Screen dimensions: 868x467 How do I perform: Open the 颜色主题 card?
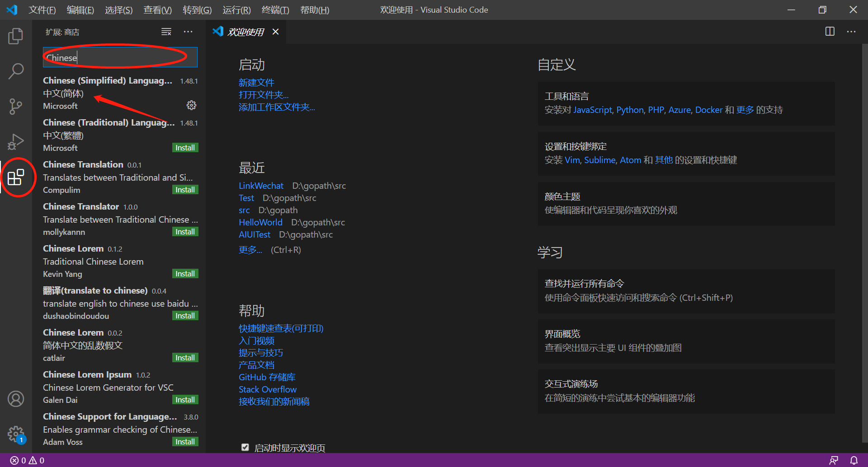(x=686, y=204)
